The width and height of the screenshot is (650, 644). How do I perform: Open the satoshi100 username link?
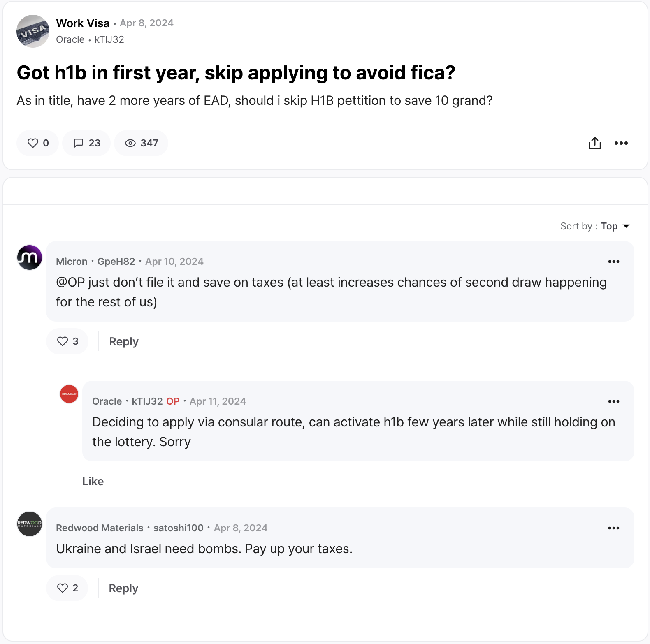click(179, 528)
